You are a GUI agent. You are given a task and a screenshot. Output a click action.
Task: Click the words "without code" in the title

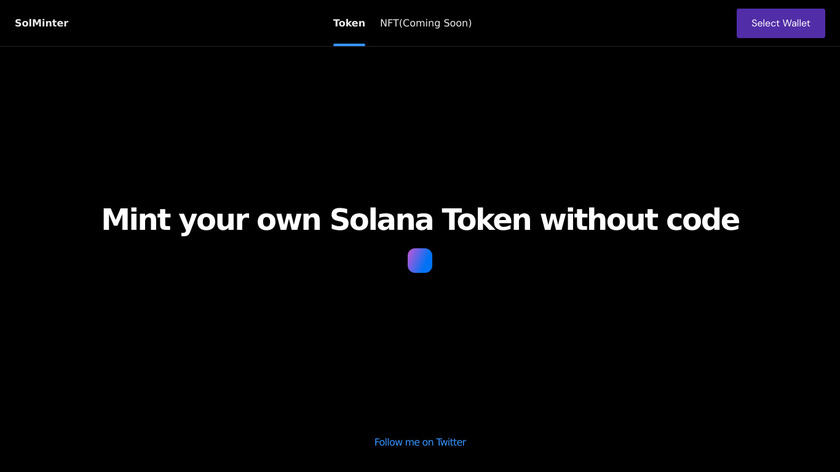click(640, 219)
